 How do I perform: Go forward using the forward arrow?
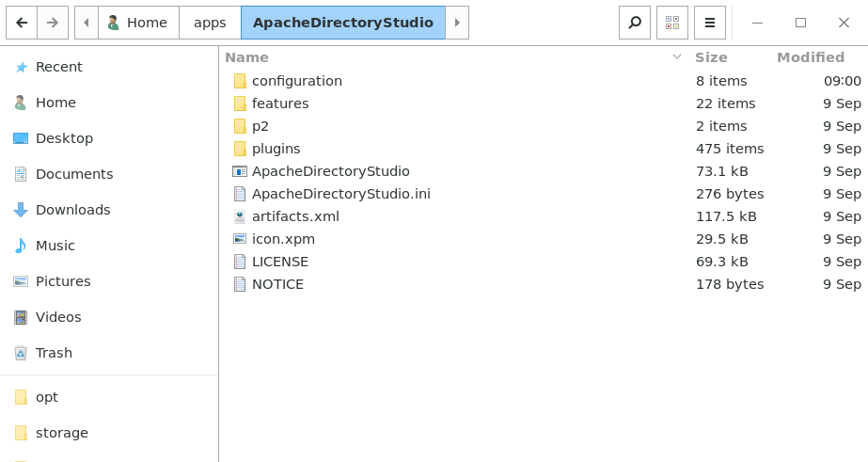coord(53,23)
